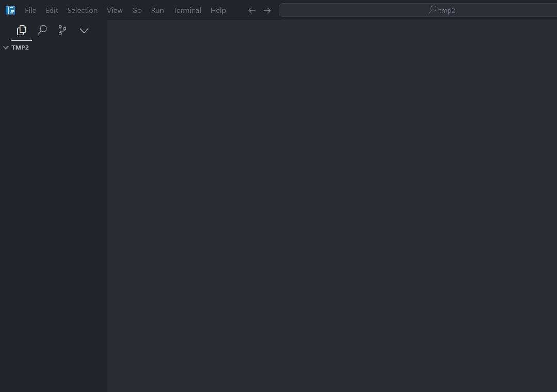Viewport: 557px width, 392px height.
Task: Click the tmp2 command center search box
Action: [418, 10]
